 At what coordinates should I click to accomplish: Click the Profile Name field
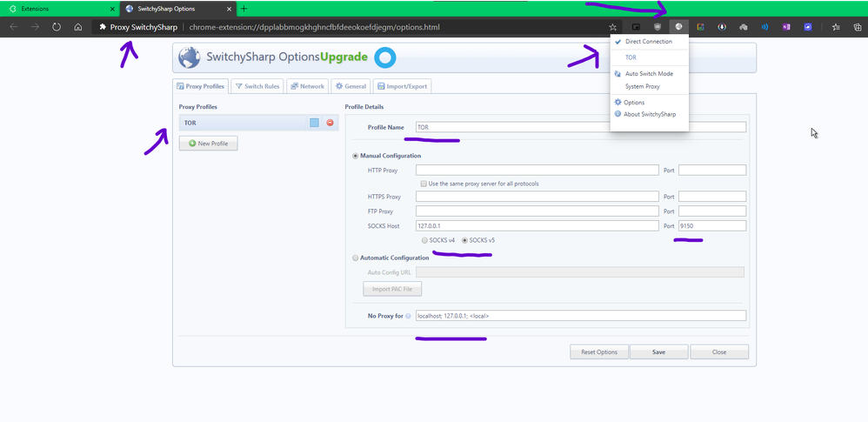point(581,127)
